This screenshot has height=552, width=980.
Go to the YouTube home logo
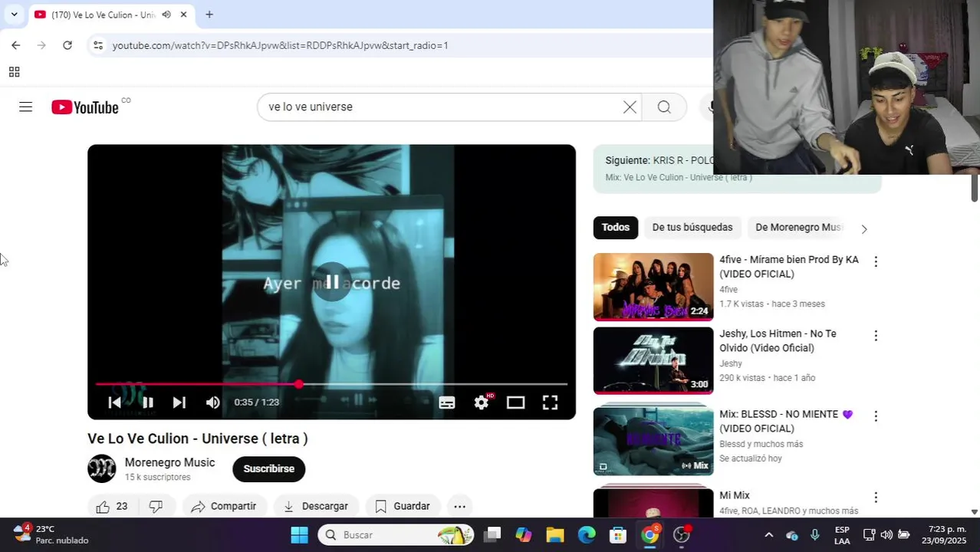pyautogui.click(x=84, y=107)
